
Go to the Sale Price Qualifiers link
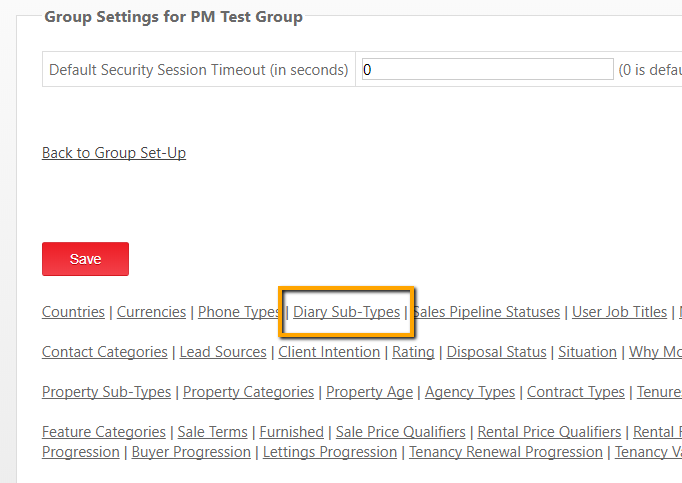400,432
